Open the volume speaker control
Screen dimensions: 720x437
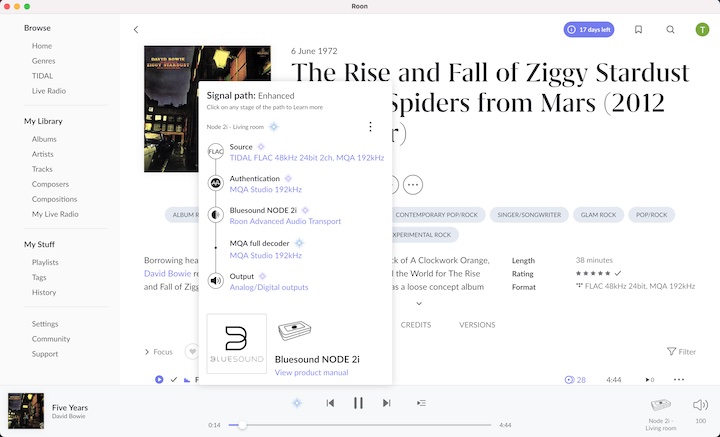[700, 405]
